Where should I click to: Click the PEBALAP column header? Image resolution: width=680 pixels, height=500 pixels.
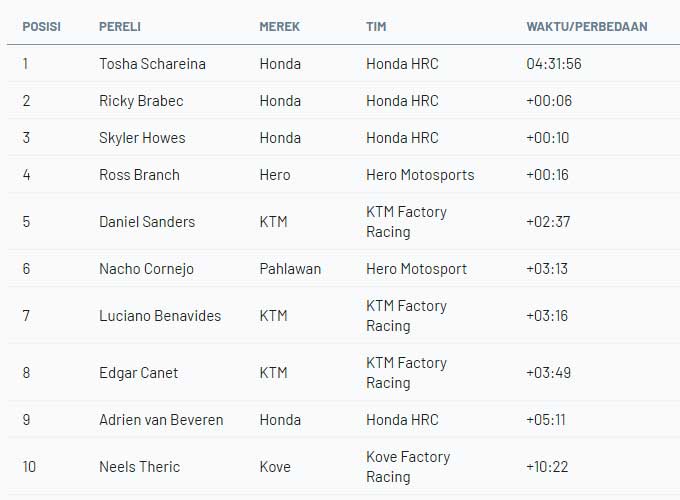(x=120, y=26)
